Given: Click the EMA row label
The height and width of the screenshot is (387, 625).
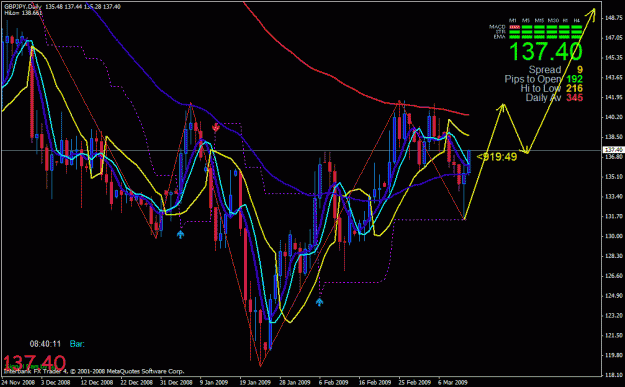Looking at the screenshot, I should click(500, 37).
